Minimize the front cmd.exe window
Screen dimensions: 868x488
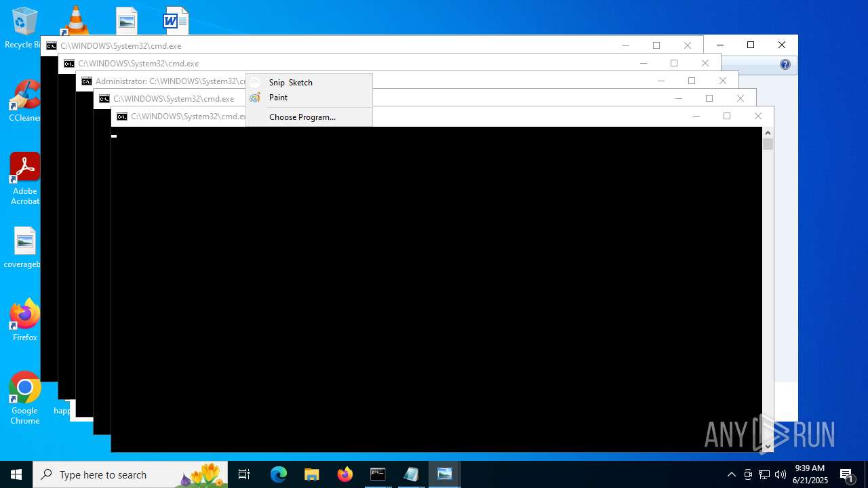pos(696,116)
